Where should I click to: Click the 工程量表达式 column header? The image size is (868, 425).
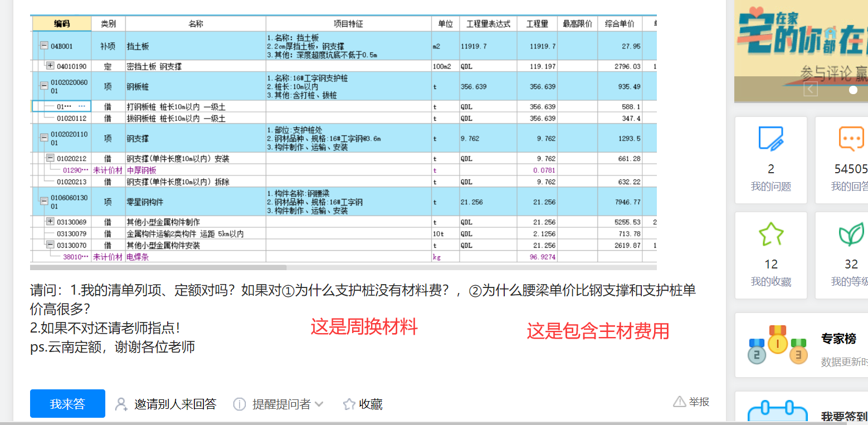[x=488, y=24]
